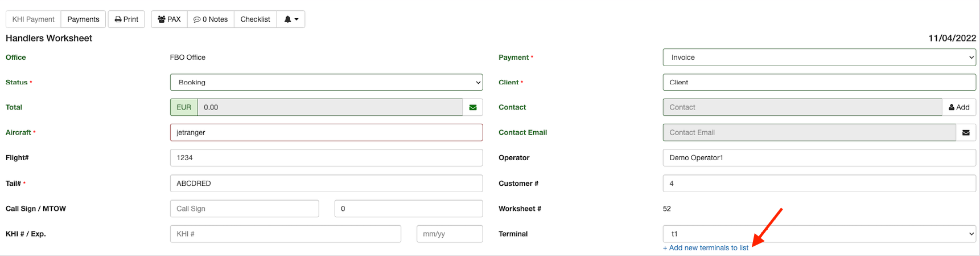980x256 pixels.
Task: Open the PAX passengers button
Action: (169, 19)
